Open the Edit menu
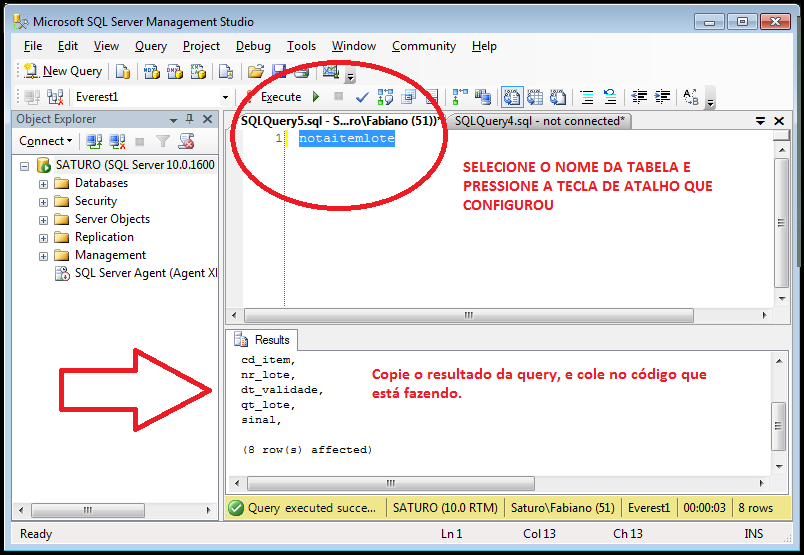 tap(68, 46)
